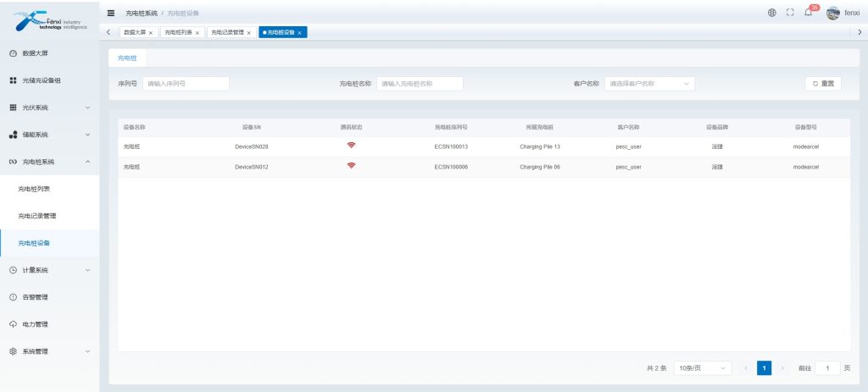Open 充电桩列表 in the sidebar
Viewport: 868px width, 392px height.
(35, 189)
